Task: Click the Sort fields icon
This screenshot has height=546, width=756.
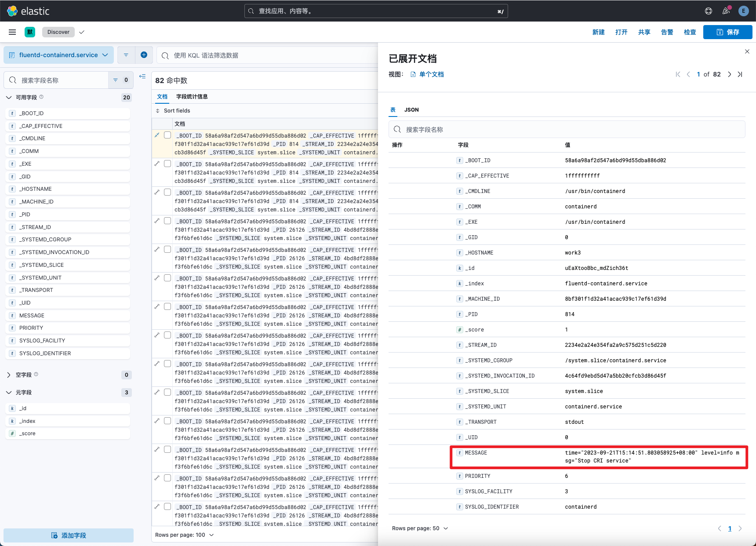Action: (x=158, y=111)
